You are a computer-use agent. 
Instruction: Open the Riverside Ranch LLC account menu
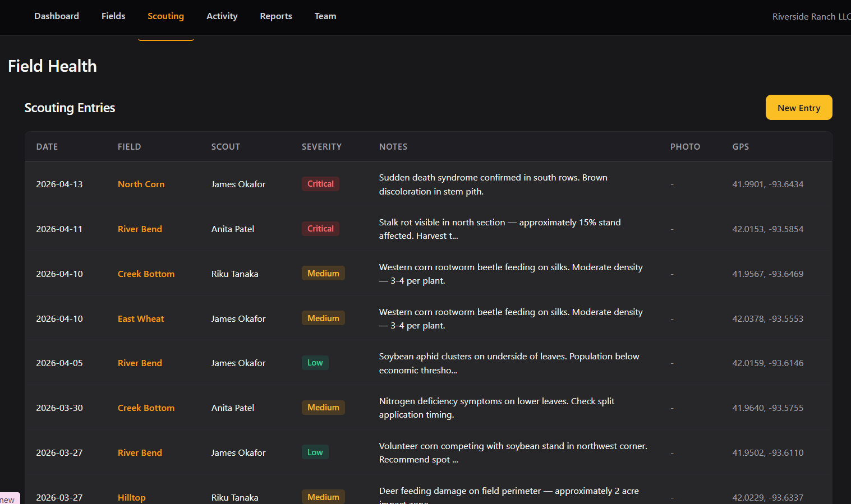(811, 17)
